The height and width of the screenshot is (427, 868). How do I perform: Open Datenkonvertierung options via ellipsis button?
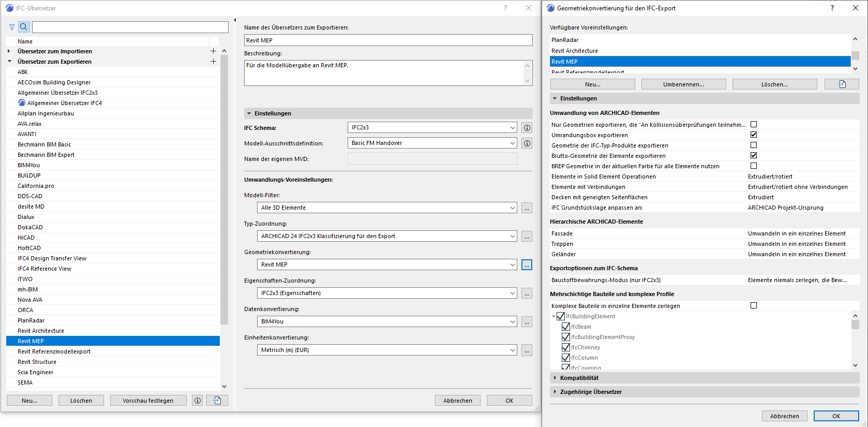click(527, 322)
